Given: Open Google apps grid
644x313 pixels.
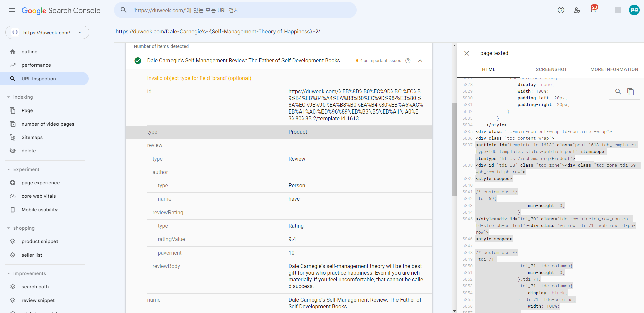Looking at the screenshot, I should (x=618, y=10).
